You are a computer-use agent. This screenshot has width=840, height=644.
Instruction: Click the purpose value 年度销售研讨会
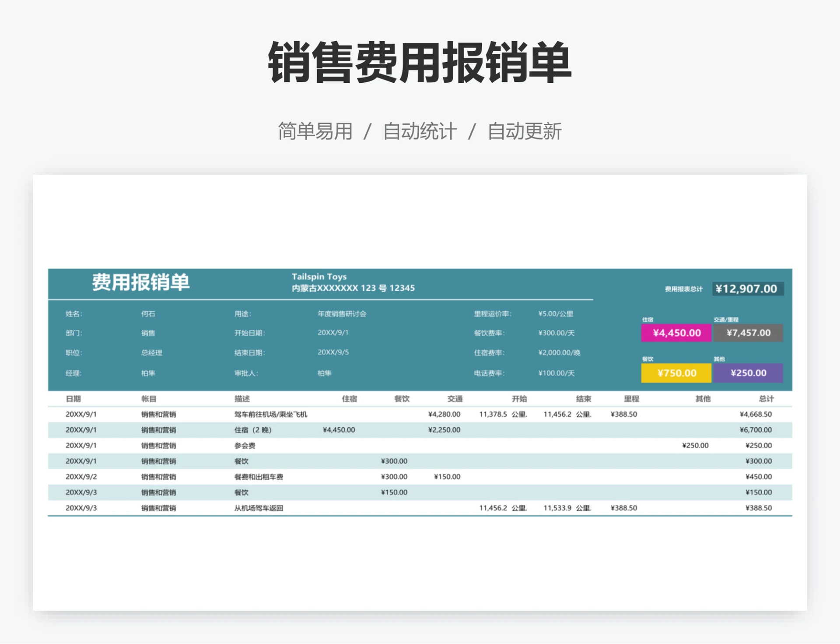coord(342,314)
